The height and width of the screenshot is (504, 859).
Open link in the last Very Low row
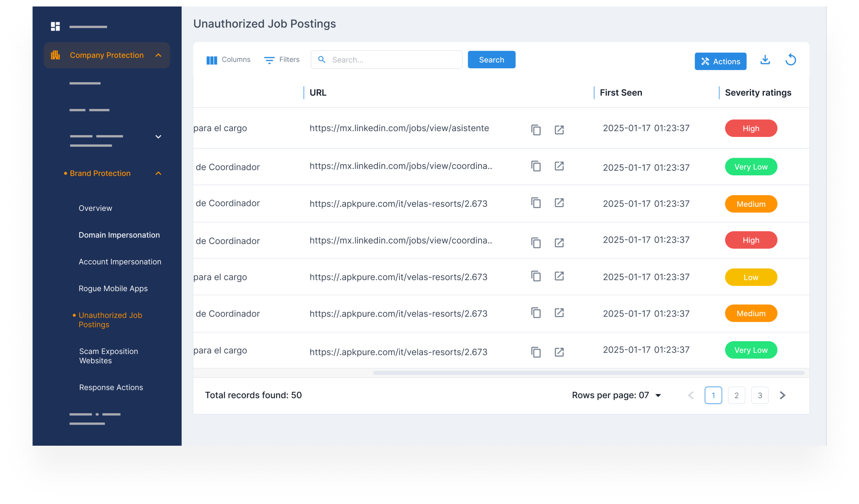coord(559,352)
